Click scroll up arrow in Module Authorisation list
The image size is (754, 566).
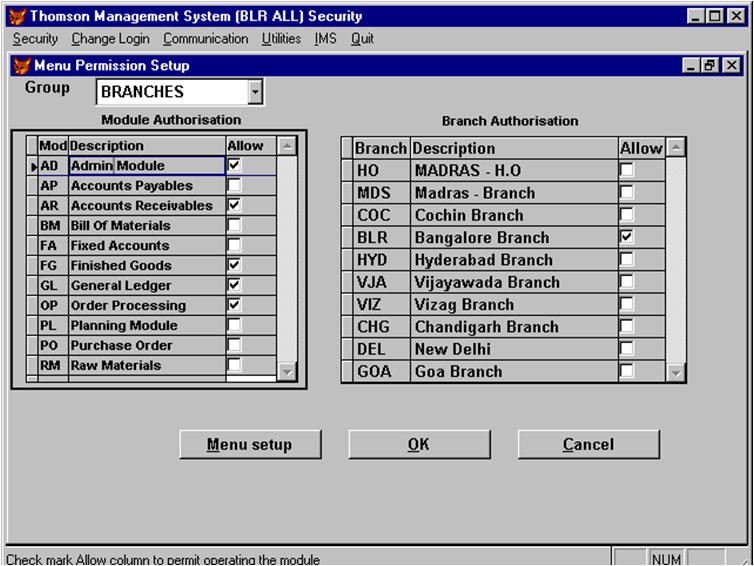(x=287, y=146)
